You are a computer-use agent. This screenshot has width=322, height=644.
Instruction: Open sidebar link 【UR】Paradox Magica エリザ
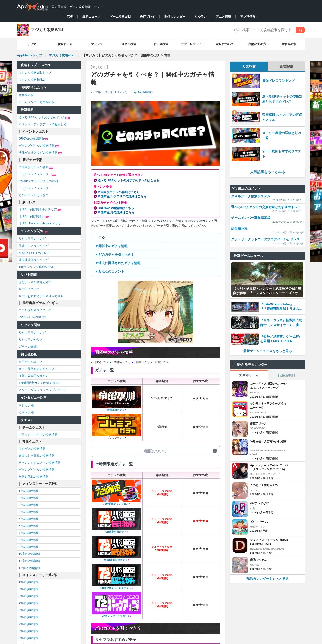(40, 223)
